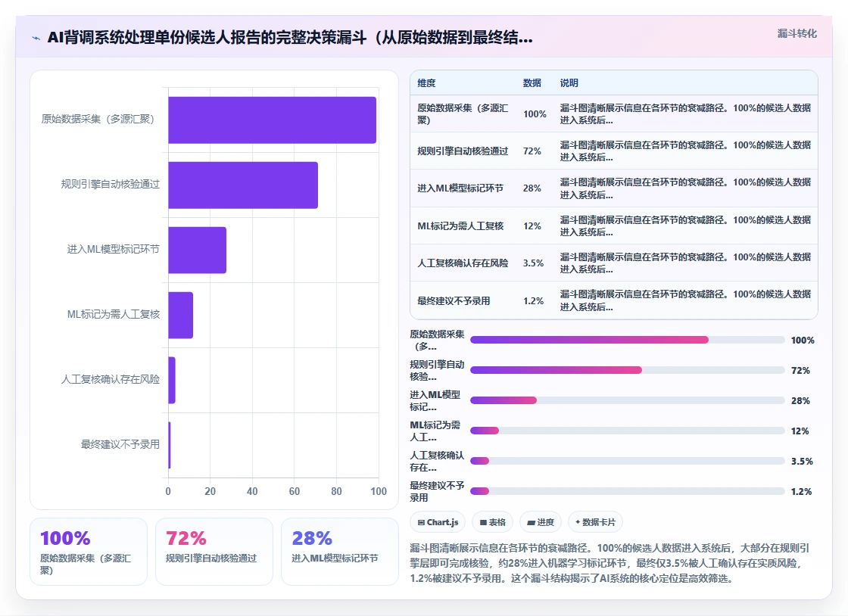This screenshot has width=848, height=616.
Task: Click the 12% value in the table
Action: point(532,226)
